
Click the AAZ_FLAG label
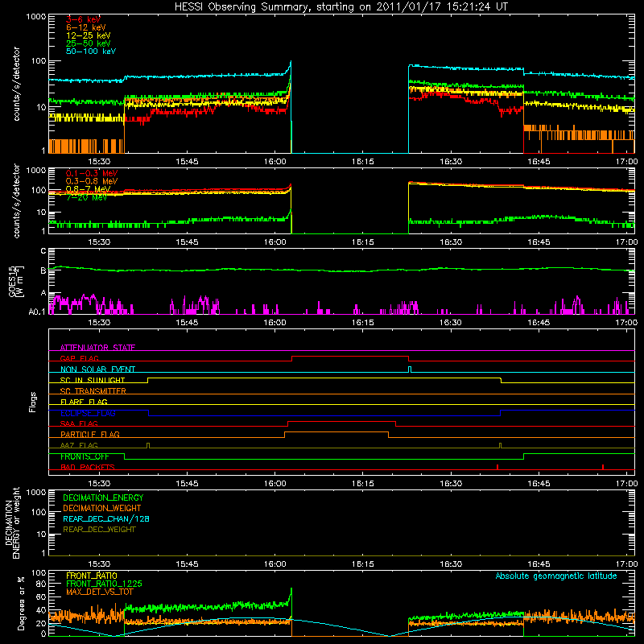click(79, 445)
